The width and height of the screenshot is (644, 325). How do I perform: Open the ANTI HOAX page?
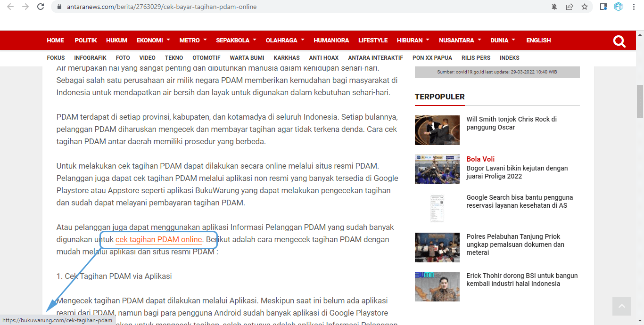[324, 58]
